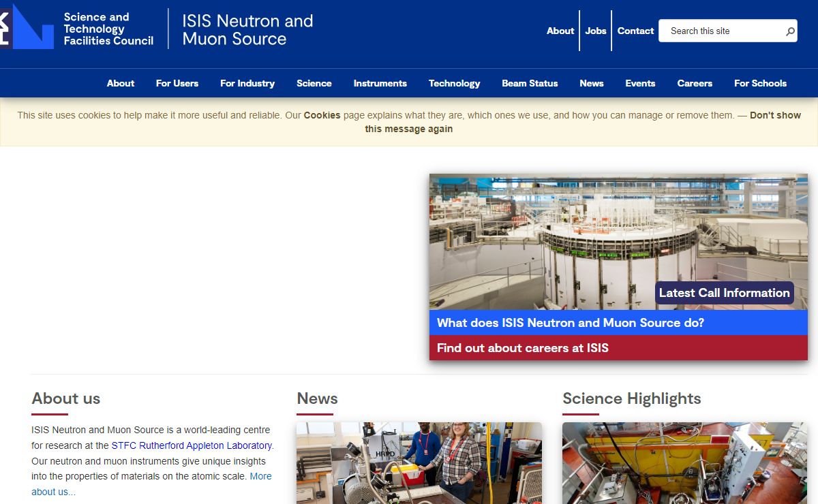Open the STFC logo home link

[27, 27]
